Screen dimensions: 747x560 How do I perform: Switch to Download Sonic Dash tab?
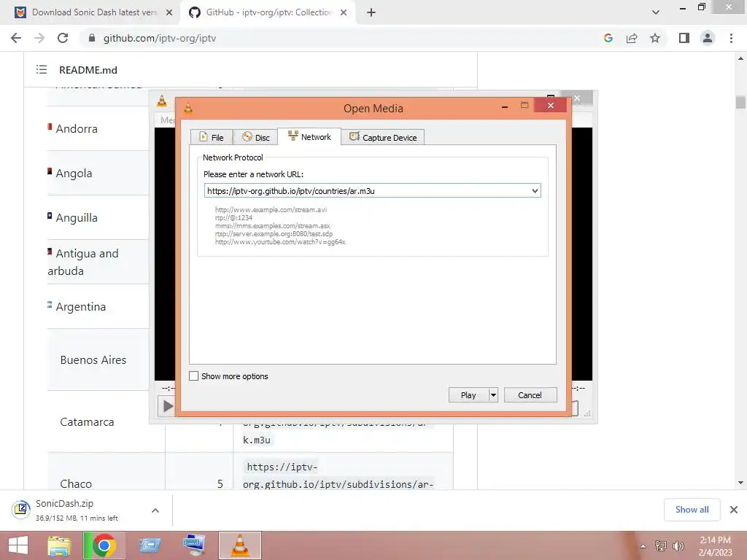pyautogui.click(x=94, y=12)
